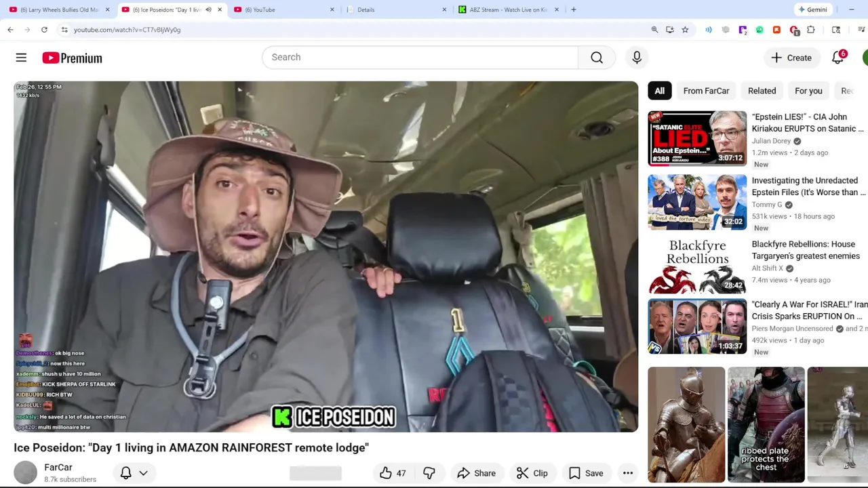Open Clearly A War For ISRAEL thumbnail
Screen dimensions: 868x488
[x=697, y=326]
